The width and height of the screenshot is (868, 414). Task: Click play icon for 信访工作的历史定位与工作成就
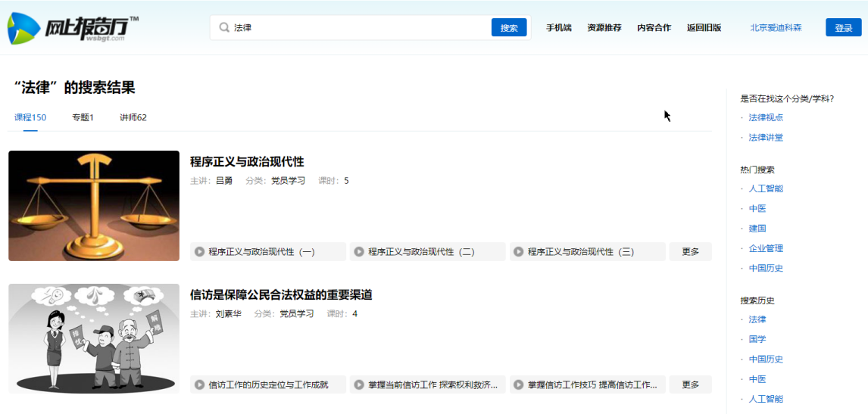coord(199,384)
